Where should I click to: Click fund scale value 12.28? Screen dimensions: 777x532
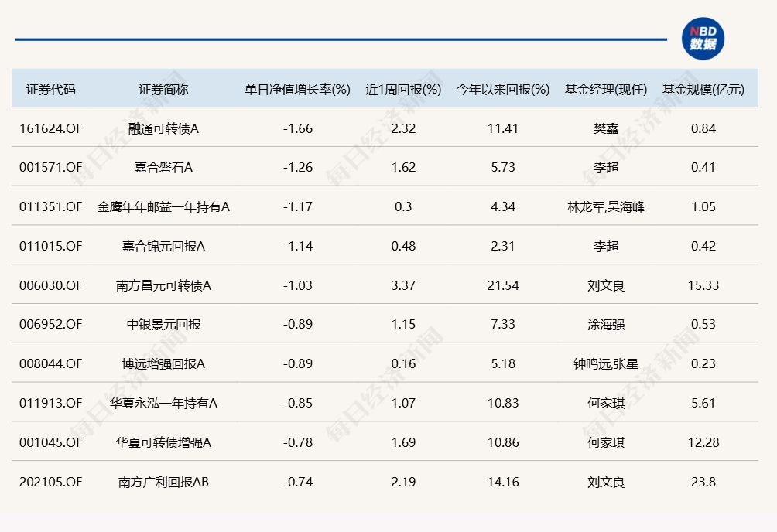point(703,442)
